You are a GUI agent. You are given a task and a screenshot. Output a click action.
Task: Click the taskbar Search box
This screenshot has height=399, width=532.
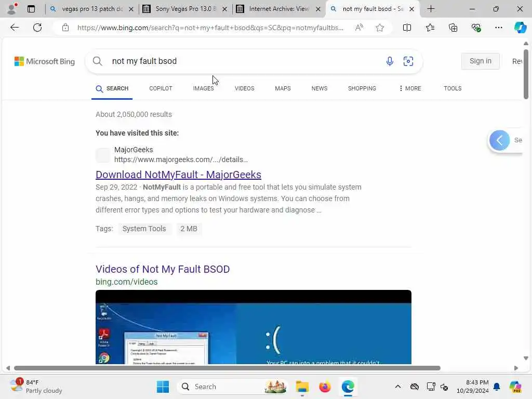point(232,387)
